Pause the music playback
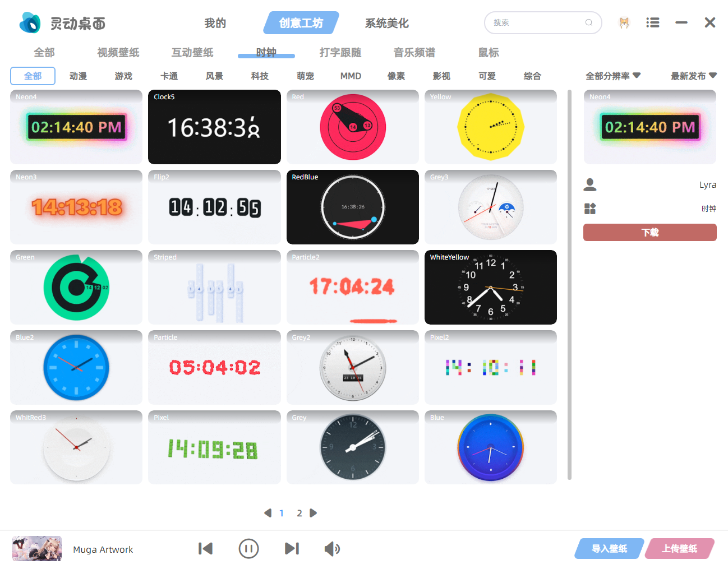The width and height of the screenshot is (728, 569). tap(248, 548)
